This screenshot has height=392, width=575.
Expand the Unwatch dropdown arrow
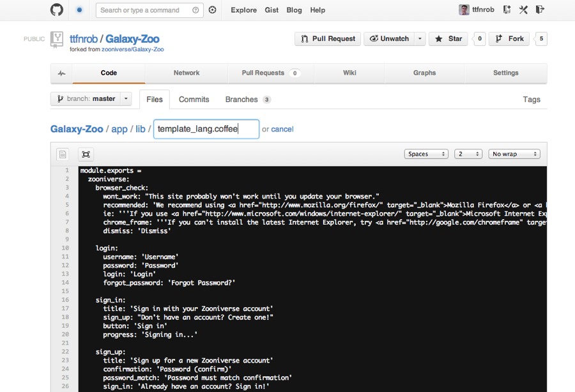coord(420,39)
